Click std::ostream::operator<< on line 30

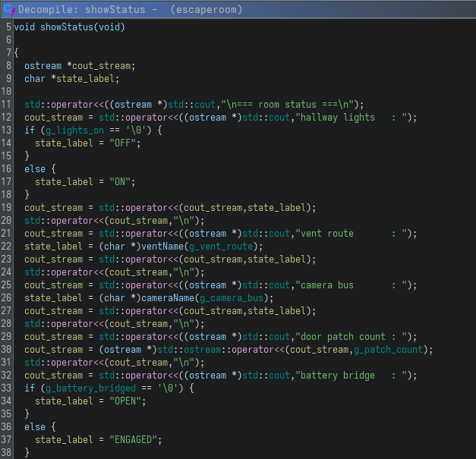pos(221,350)
